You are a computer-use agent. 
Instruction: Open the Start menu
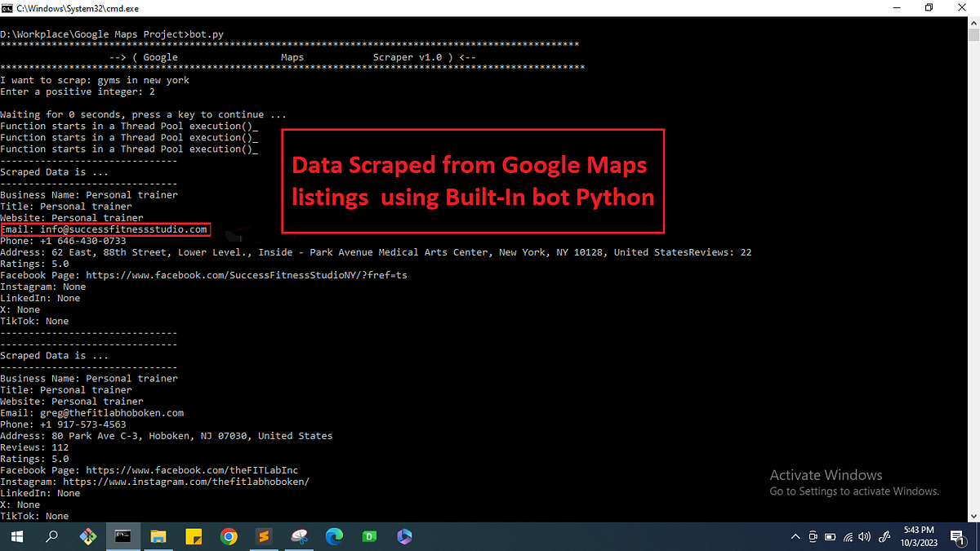coord(16,536)
